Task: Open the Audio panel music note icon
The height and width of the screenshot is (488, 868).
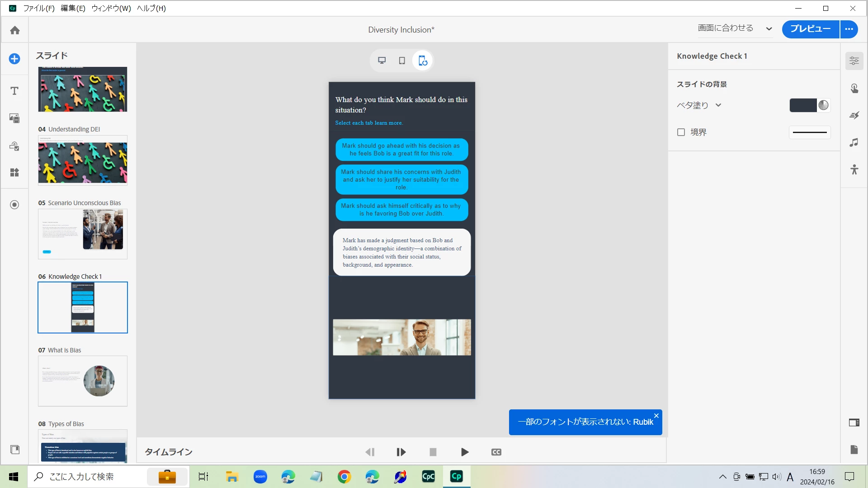Action: pos(854,143)
